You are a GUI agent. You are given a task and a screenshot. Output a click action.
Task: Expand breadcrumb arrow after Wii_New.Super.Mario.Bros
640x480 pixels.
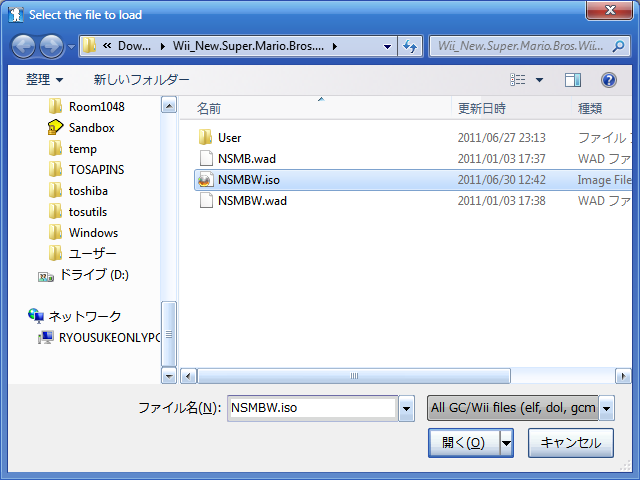[335, 47]
